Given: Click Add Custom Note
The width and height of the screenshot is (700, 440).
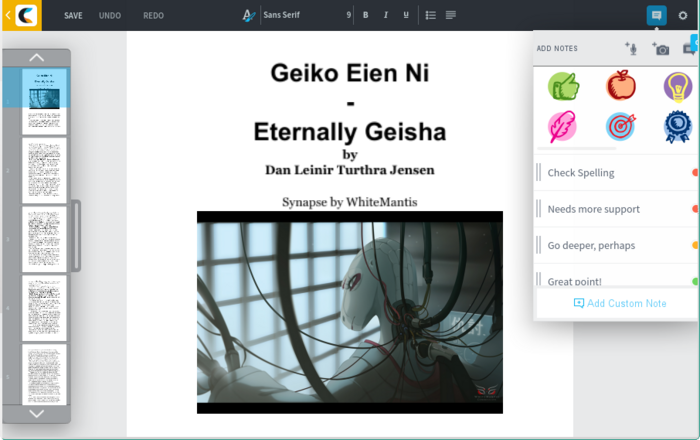Looking at the screenshot, I should (x=620, y=303).
